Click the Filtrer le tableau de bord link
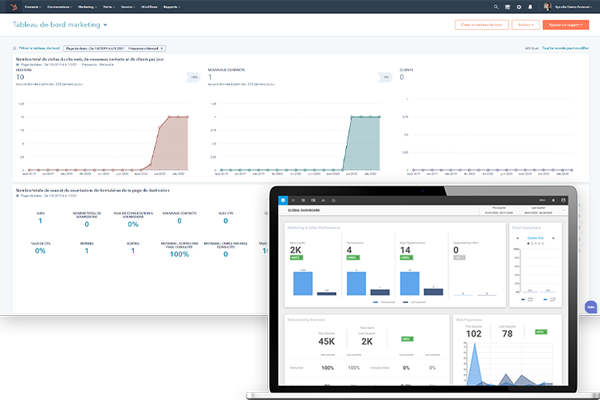 click(38, 47)
